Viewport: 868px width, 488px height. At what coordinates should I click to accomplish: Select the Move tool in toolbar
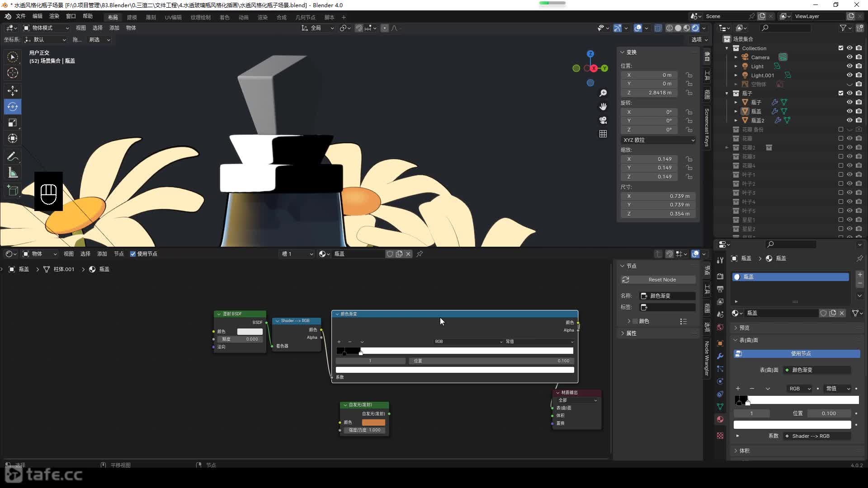pyautogui.click(x=13, y=90)
